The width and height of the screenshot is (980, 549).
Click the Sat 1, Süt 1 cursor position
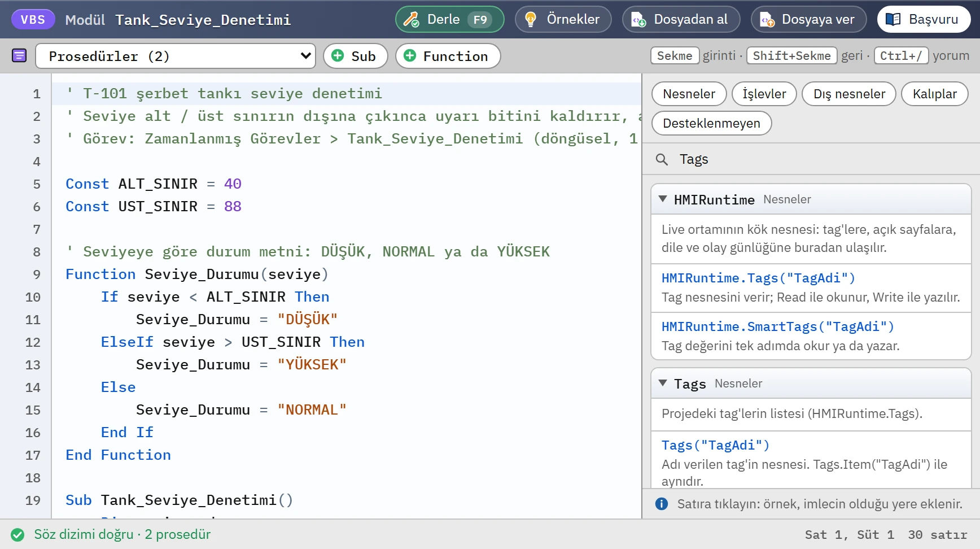[849, 534]
